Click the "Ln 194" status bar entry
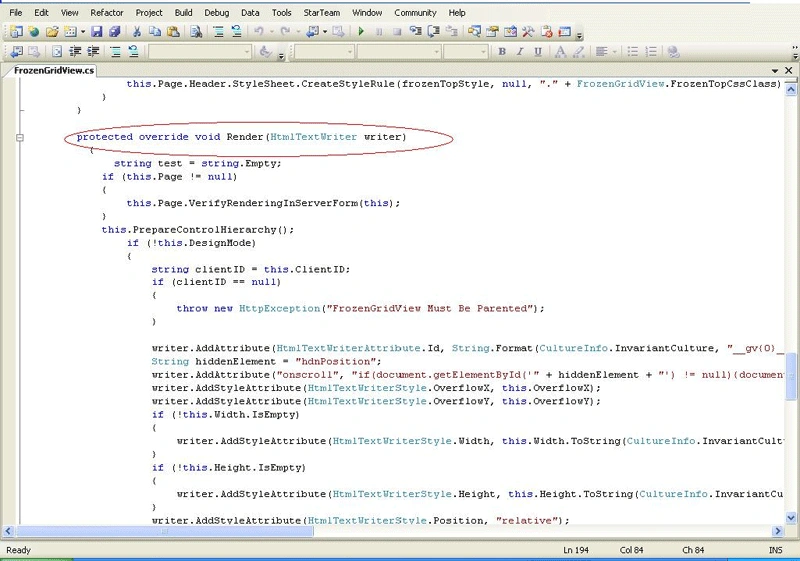Image resolution: width=800 pixels, height=561 pixels. pyautogui.click(x=576, y=550)
